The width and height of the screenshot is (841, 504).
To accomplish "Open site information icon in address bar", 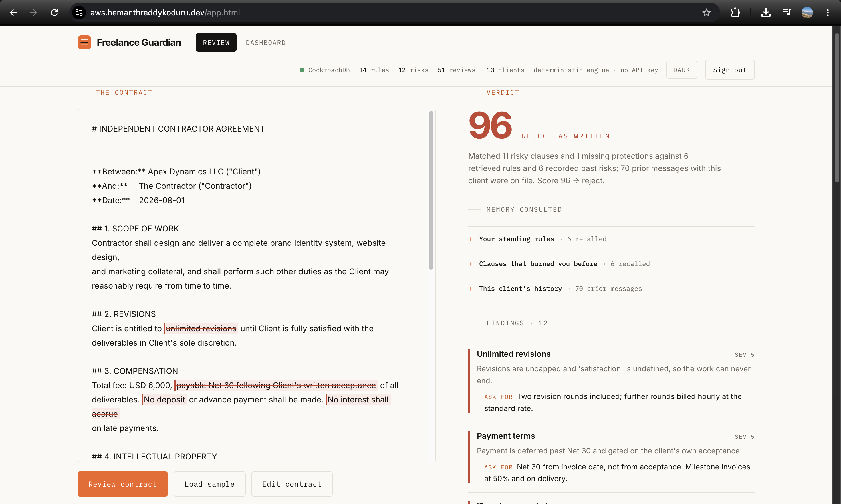I will tap(79, 13).
